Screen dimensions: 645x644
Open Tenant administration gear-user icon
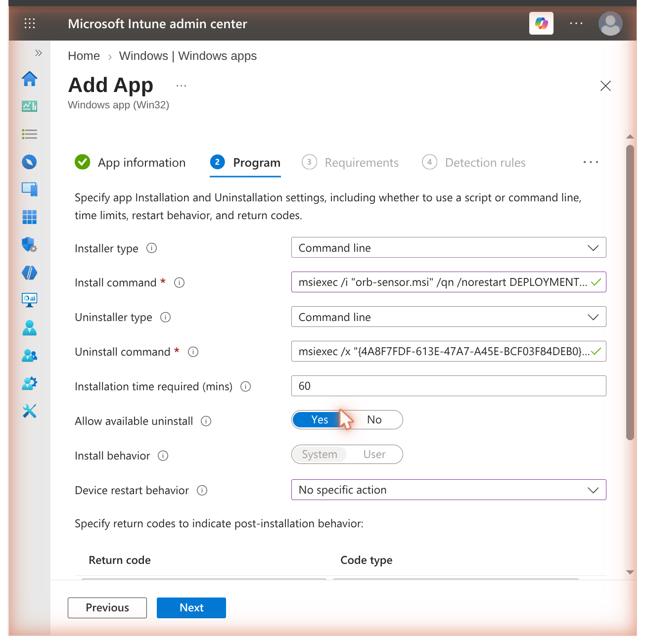30,383
